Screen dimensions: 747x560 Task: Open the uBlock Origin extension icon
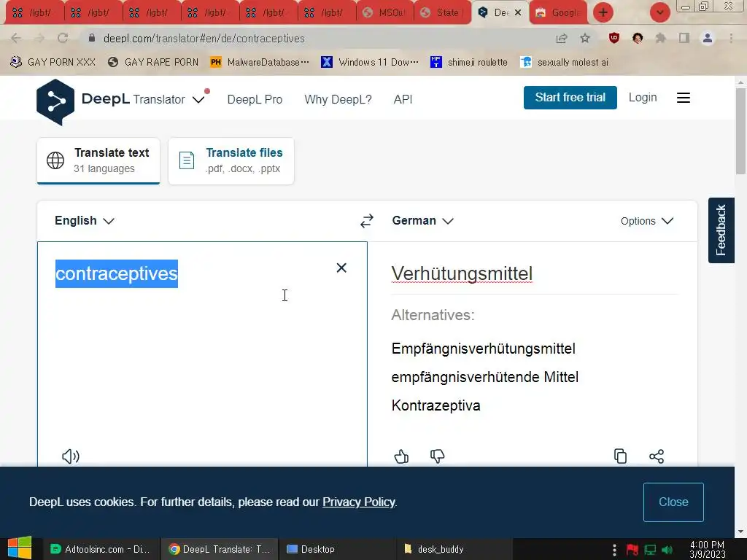pyautogui.click(x=614, y=38)
